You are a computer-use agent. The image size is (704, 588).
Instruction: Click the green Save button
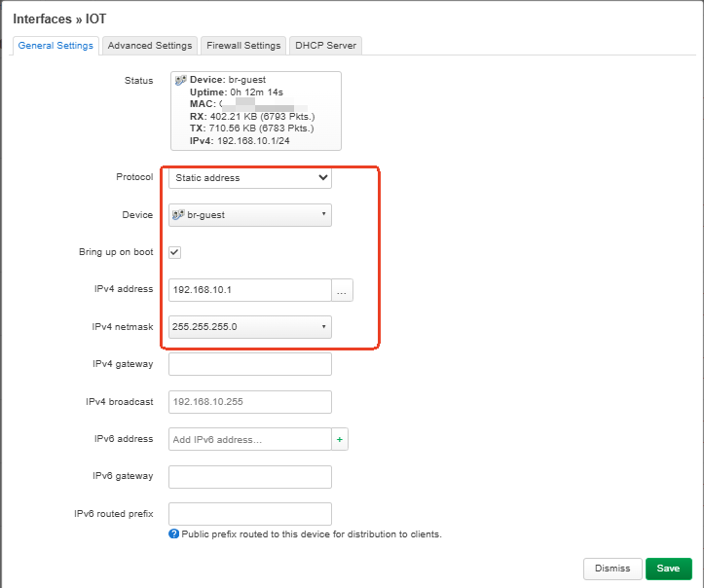coord(669,569)
